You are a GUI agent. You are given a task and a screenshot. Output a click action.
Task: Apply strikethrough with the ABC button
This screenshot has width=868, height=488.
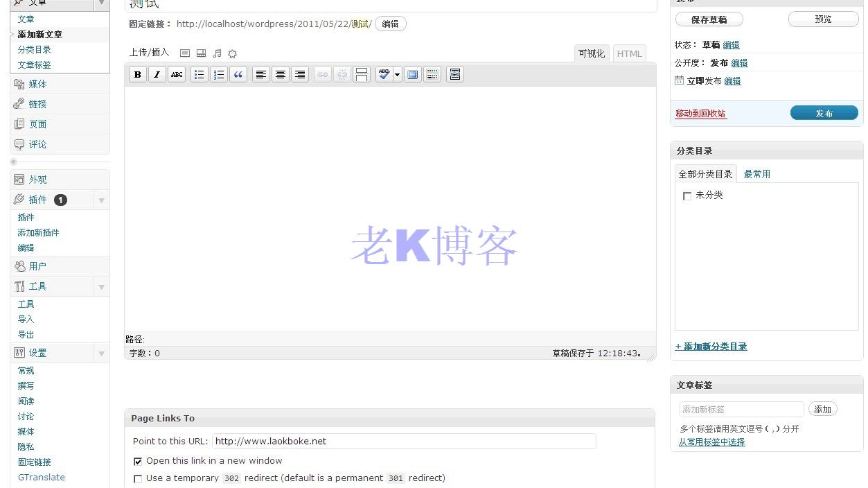point(177,74)
